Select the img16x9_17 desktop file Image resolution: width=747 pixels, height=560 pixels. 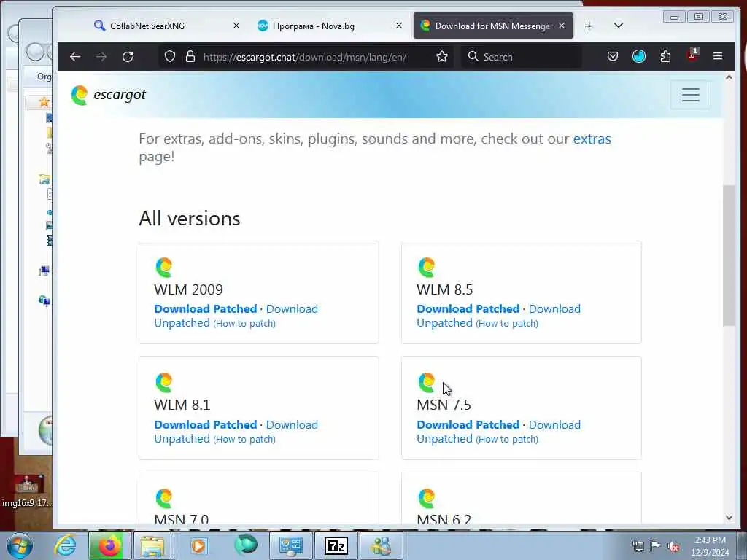[27, 491]
